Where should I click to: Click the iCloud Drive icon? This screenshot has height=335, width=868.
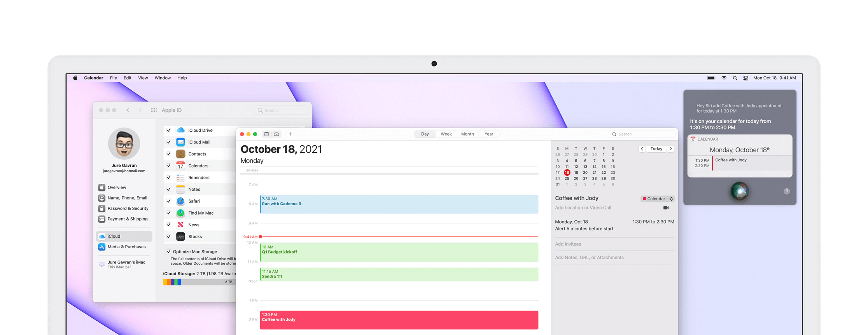click(x=180, y=130)
